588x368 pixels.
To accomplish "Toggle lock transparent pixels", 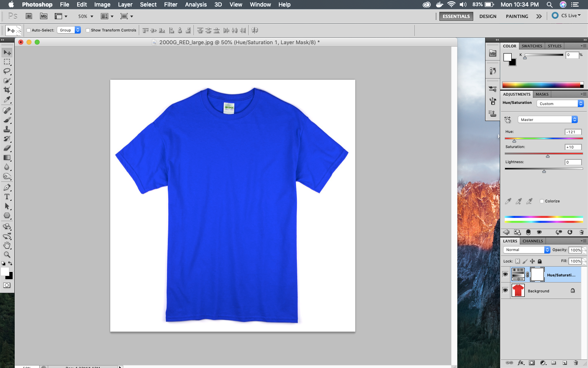I will point(518,261).
